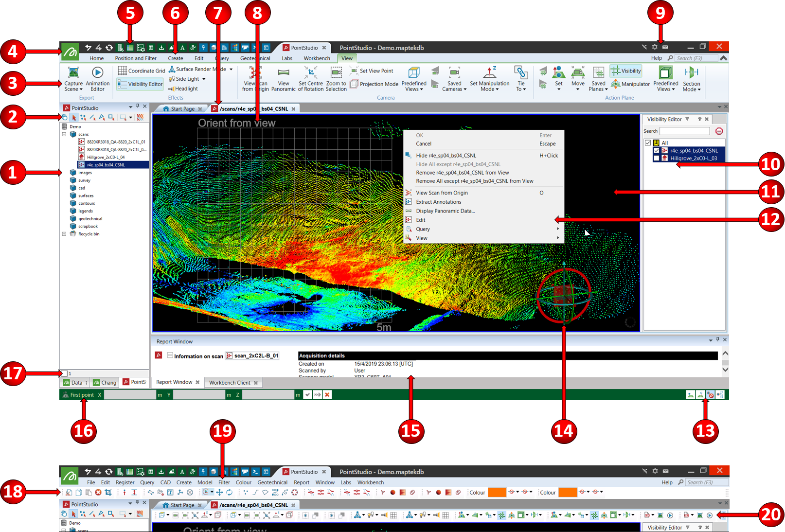This screenshot has width=785, height=532.
Task: Expand the Recycle bin tree node
Action: point(64,234)
